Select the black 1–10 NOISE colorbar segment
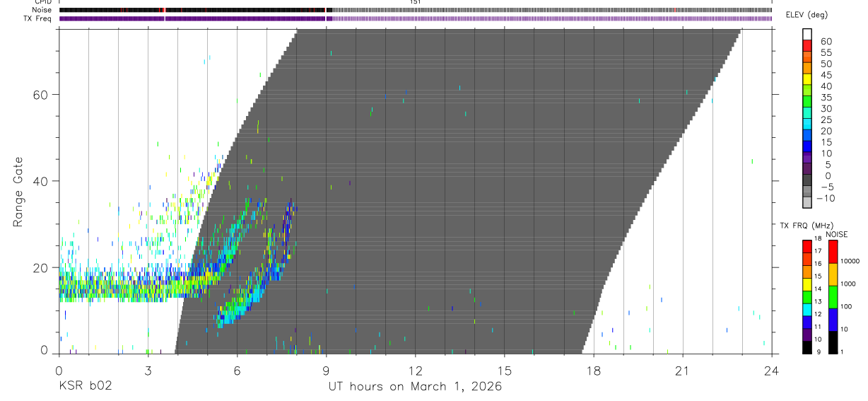Image resolution: width=868 pixels, height=401 pixels. coord(833,342)
